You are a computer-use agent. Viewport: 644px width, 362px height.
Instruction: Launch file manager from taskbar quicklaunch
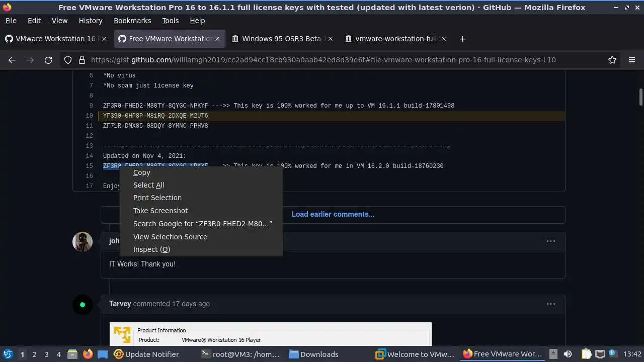click(x=72, y=354)
